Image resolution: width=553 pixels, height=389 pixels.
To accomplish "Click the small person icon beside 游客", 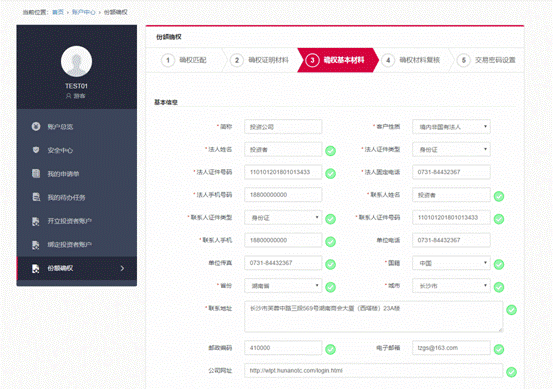I will [x=69, y=96].
